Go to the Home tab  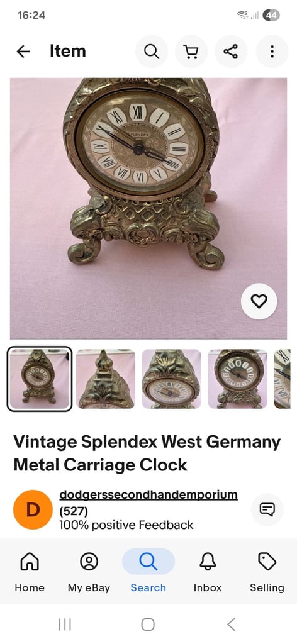click(30, 572)
